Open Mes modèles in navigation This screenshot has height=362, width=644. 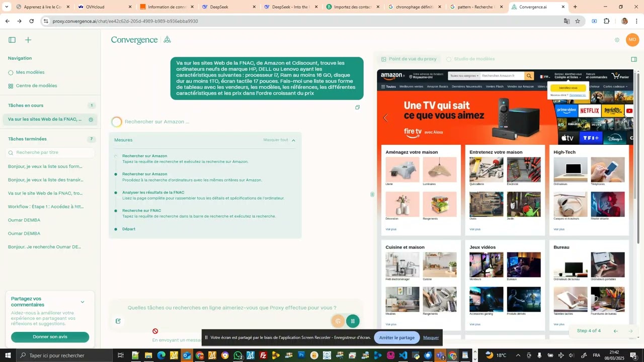point(30,72)
